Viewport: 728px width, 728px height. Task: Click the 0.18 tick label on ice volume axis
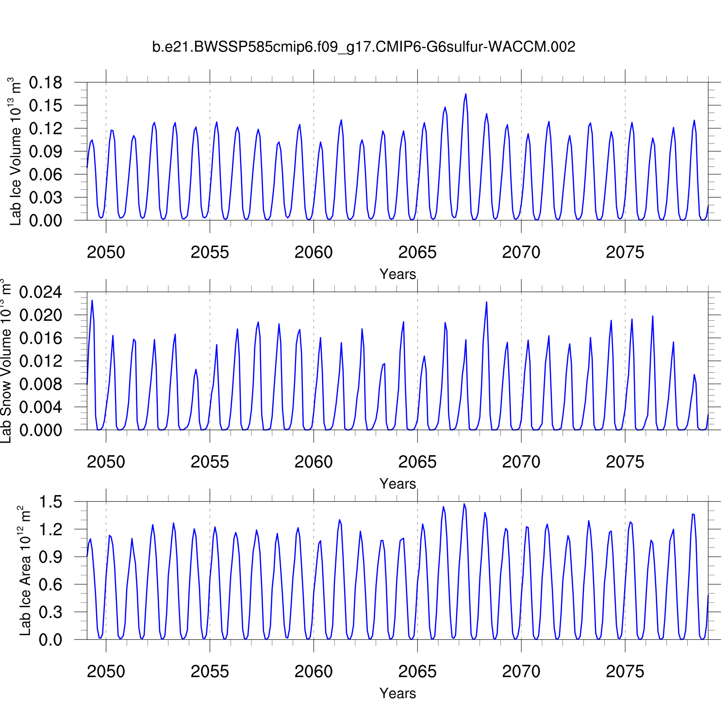point(46,83)
